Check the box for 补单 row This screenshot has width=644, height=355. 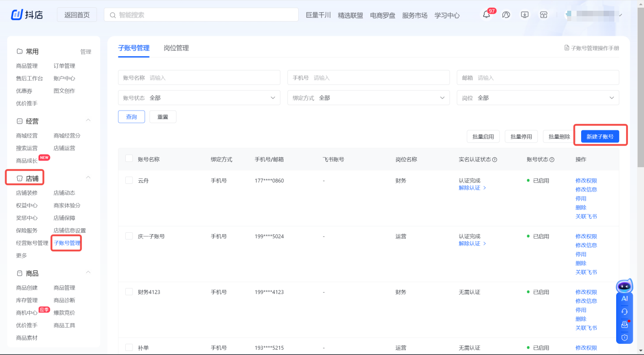[129, 347]
